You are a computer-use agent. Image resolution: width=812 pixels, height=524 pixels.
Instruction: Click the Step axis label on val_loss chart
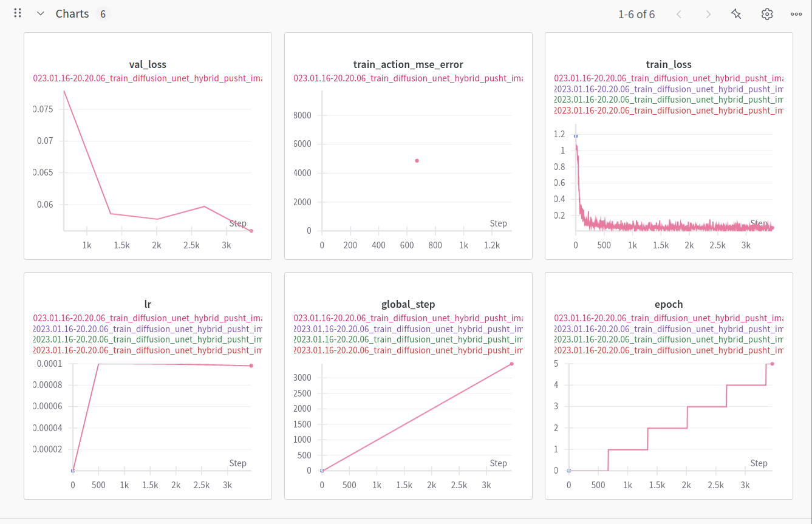(238, 223)
